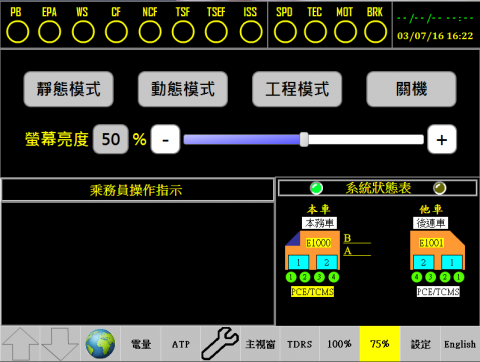Viewport: 480px width, 362px height.
Task: Click the CF indicator circle
Action: pos(116,32)
